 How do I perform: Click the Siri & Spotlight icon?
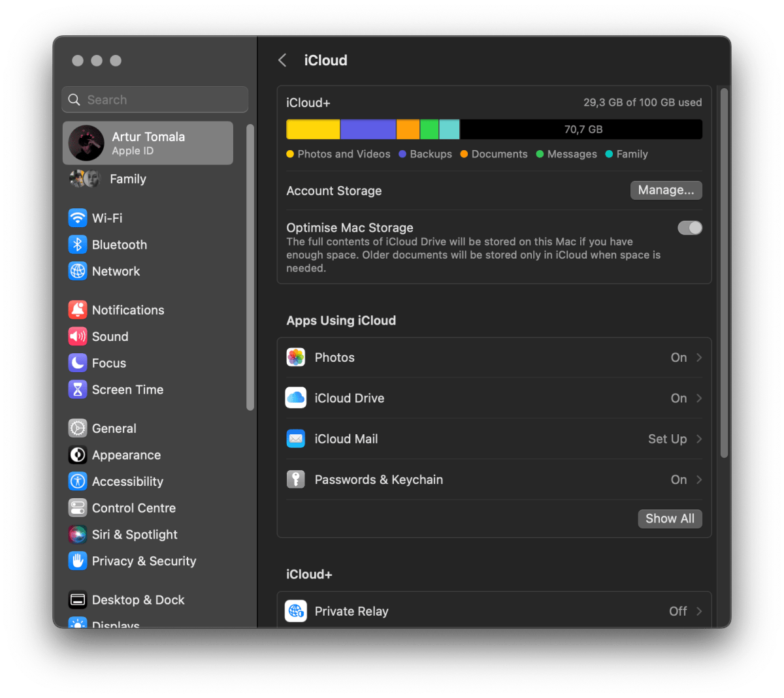click(78, 535)
